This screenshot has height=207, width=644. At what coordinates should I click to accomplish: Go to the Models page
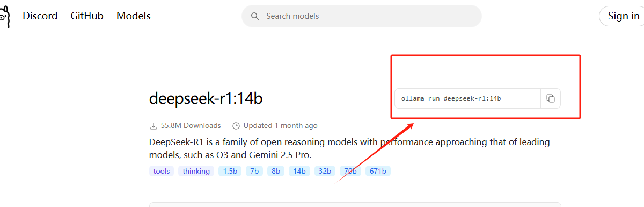point(134,16)
